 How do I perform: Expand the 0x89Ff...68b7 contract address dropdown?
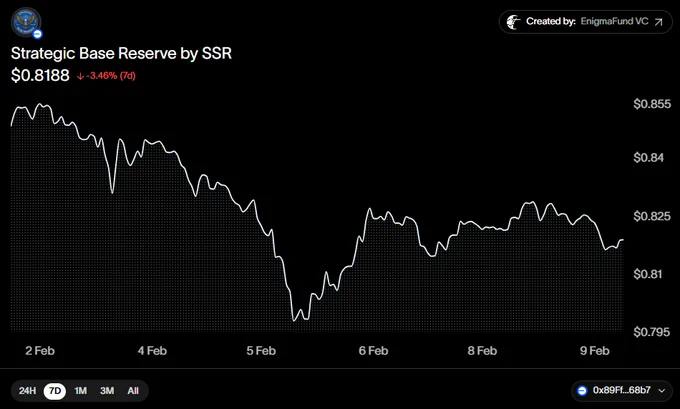click(x=621, y=391)
